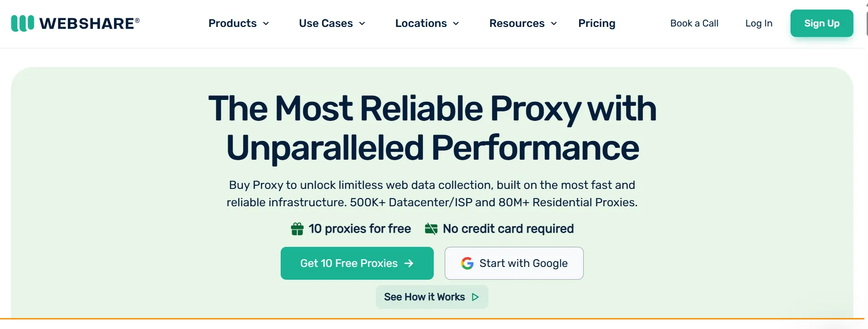Screen dimensions: 868x329
Task: Click the gift icon beside free proxies
Action: pos(297,229)
